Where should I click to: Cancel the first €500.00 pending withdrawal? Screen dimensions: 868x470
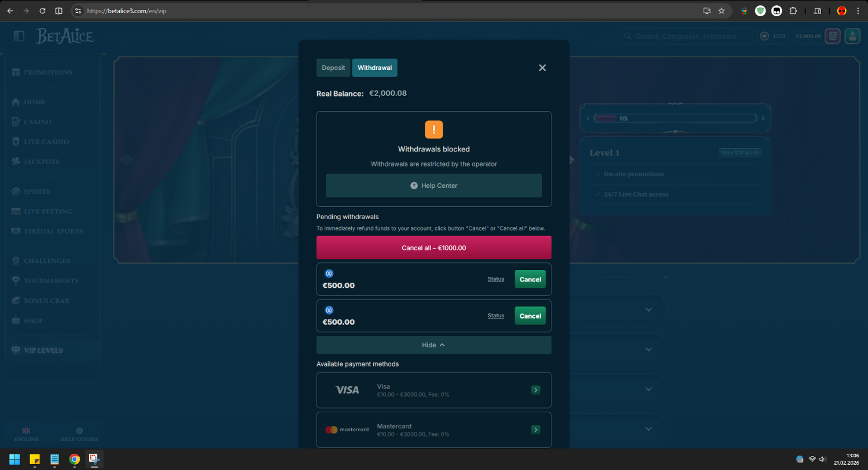[530, 279]
